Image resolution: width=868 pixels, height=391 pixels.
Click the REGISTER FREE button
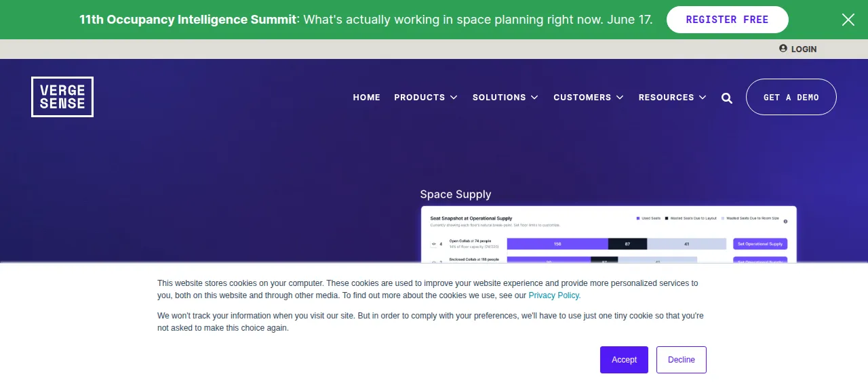[x=728, y=20]
